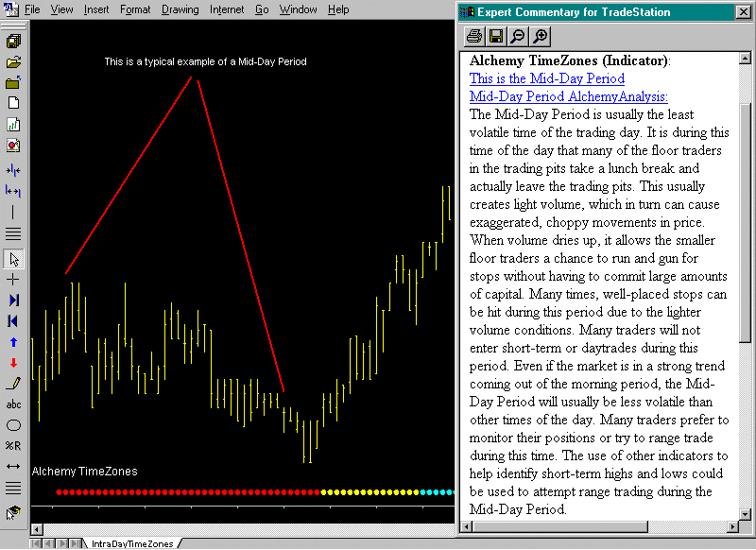Go to the last workspace tab
Image resolution: width=756 pixels, height=550 pixels.
[76, 543]
